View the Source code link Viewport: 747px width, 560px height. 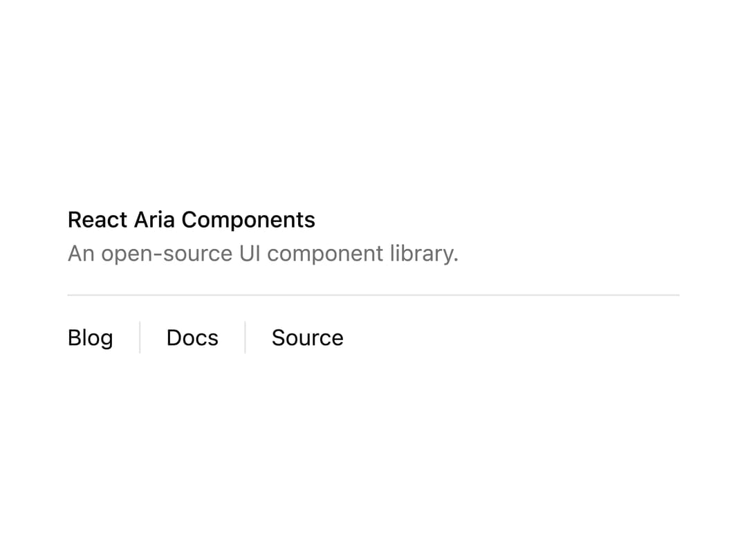(308, 337)
